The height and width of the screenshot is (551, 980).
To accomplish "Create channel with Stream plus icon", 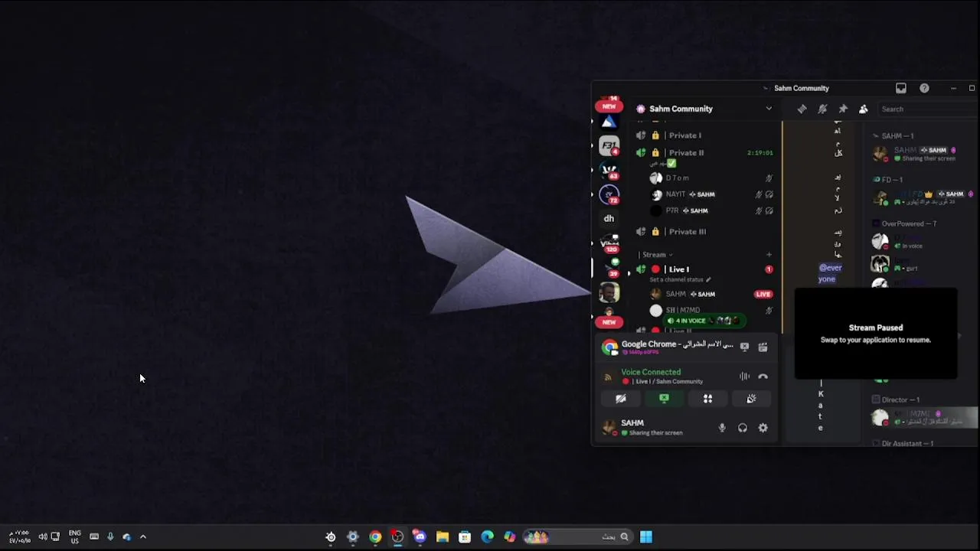I will click(x=769, y=255).
